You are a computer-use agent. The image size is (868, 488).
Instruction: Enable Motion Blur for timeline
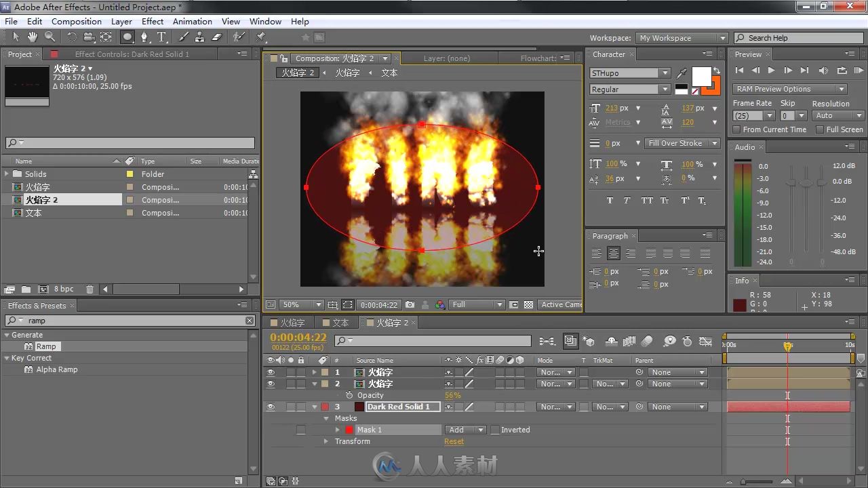click(x=646, y=342)
